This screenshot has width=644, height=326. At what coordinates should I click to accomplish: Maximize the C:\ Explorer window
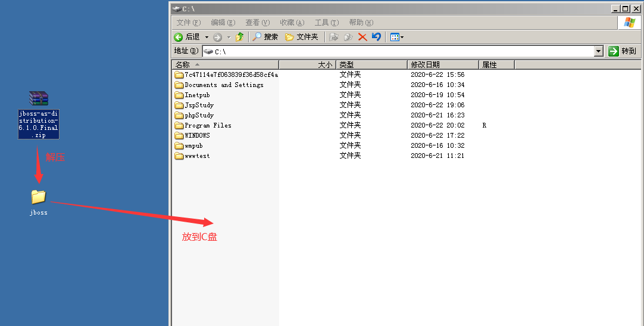(626, 8)
